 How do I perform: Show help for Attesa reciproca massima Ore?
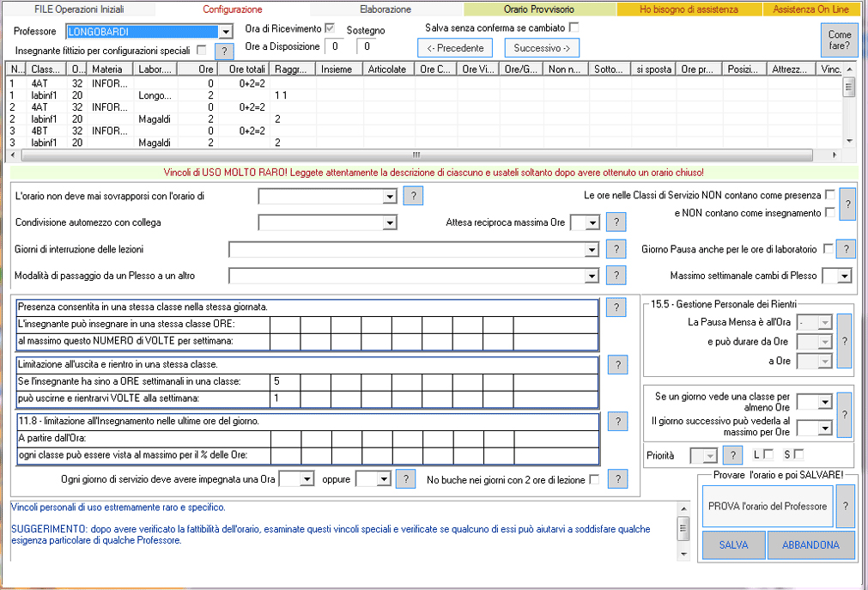(x=616, y=222)
